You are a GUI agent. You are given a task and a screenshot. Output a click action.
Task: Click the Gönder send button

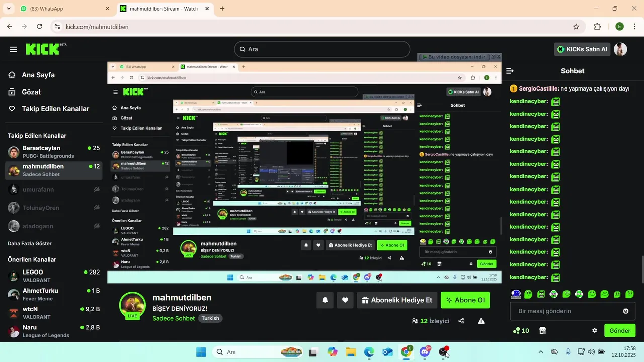click(620, 331)
